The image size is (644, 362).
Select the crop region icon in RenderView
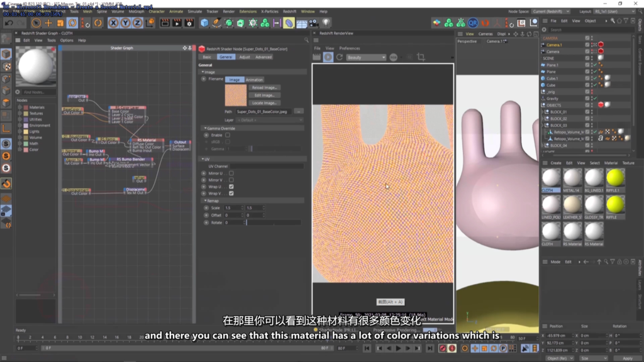(421, 57)
